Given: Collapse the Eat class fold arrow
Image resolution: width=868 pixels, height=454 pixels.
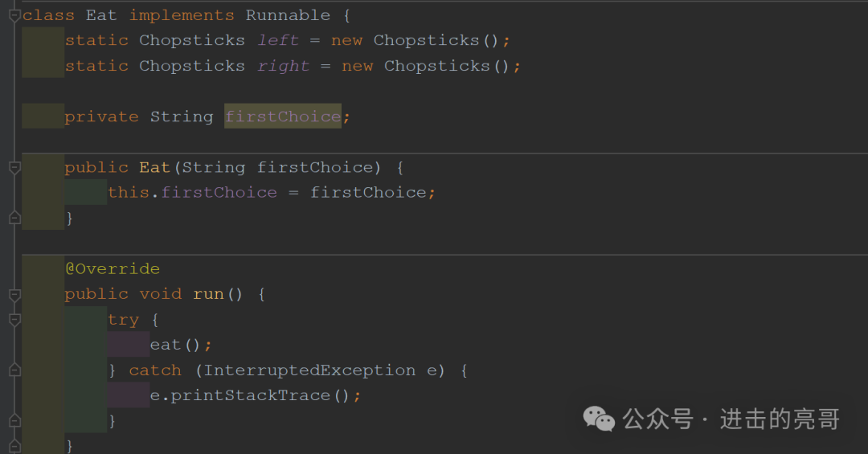Looking at the screenshot, I should point(14,16).
